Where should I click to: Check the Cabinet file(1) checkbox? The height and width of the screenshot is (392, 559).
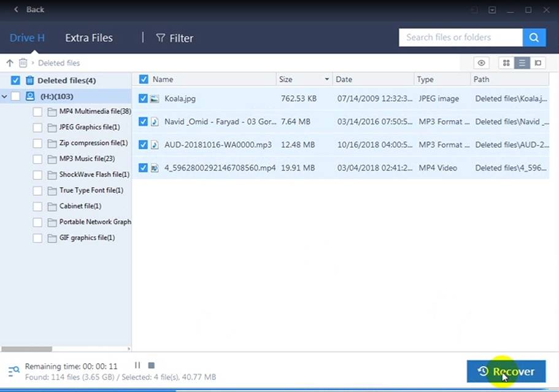[37, 206]
